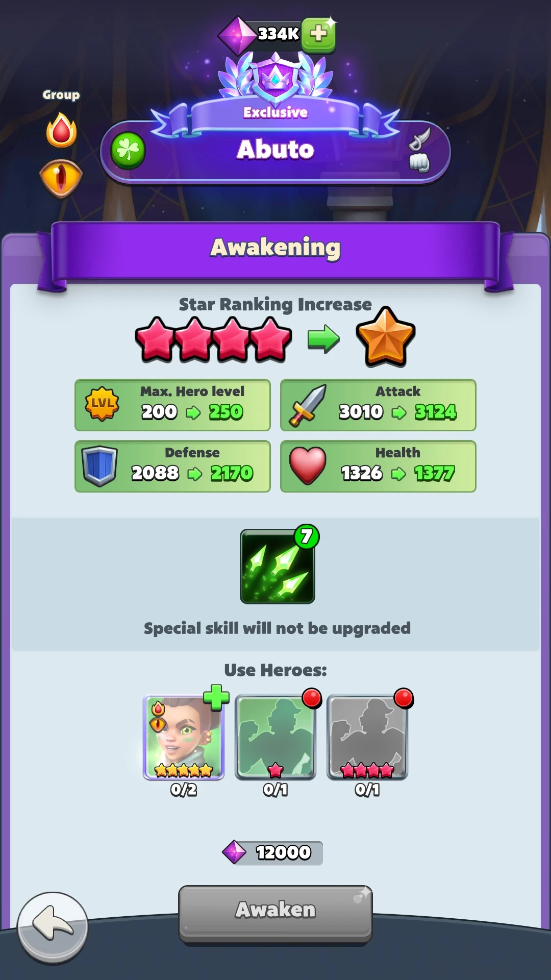
Task: Tap the red flame group icon
Action: pos(61,130)
